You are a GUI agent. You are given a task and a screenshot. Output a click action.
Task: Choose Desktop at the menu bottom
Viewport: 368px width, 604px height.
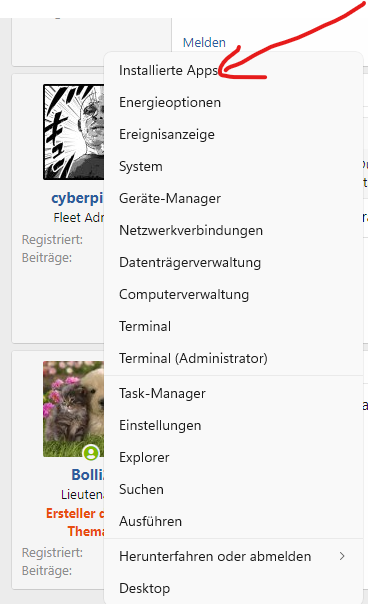click(x=233, y=588)
